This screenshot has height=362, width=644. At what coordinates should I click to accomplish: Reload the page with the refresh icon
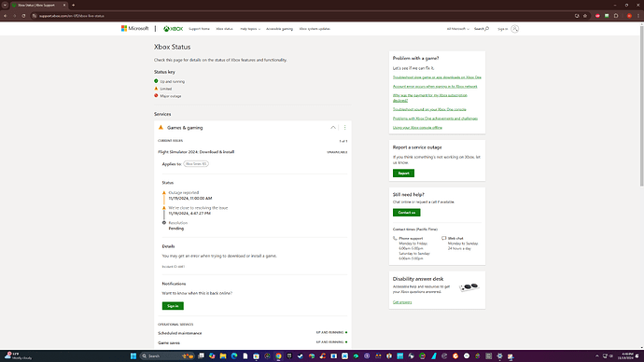[23, 16]
